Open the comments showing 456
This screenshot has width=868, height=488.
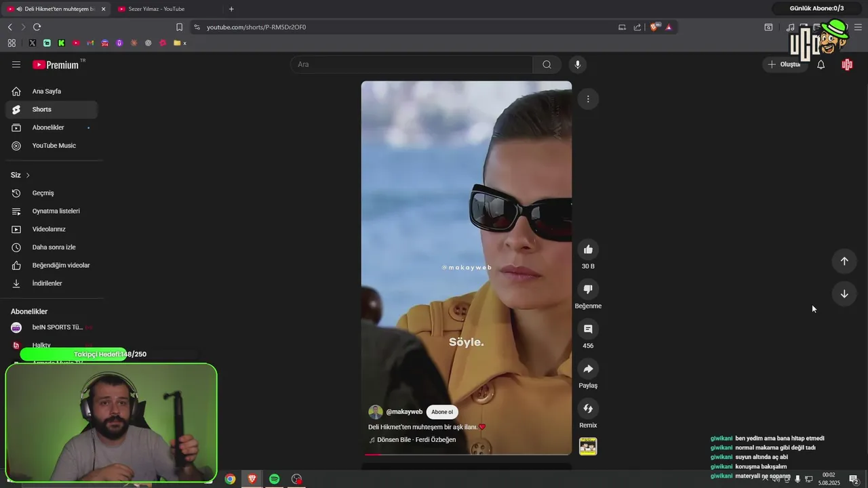click(588, 329)
